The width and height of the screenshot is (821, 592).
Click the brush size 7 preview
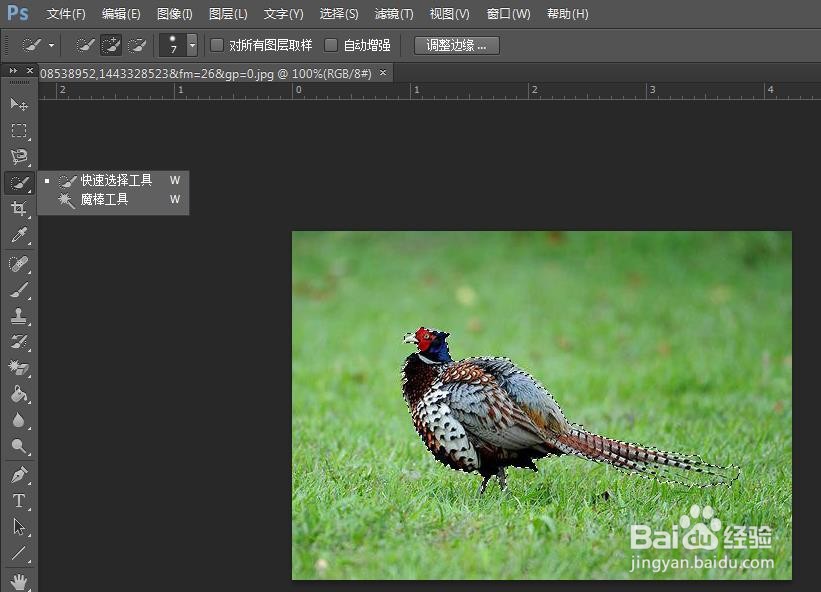[173, 45]
